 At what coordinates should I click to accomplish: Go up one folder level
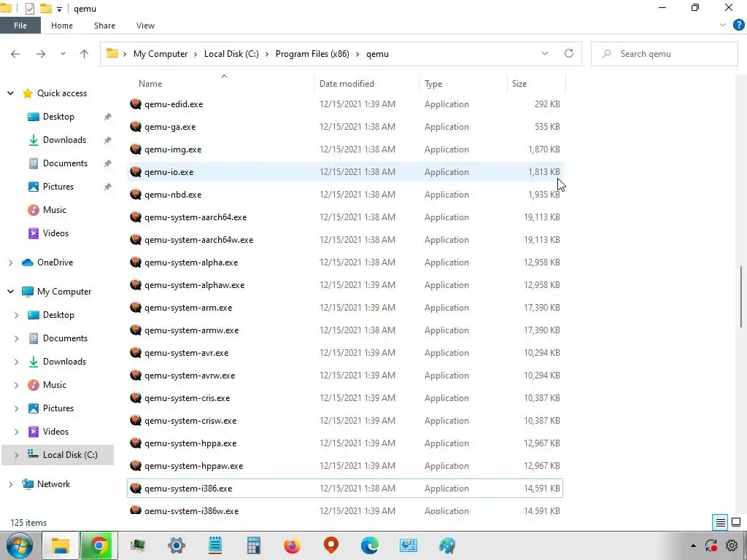click(x=85, y=54)
